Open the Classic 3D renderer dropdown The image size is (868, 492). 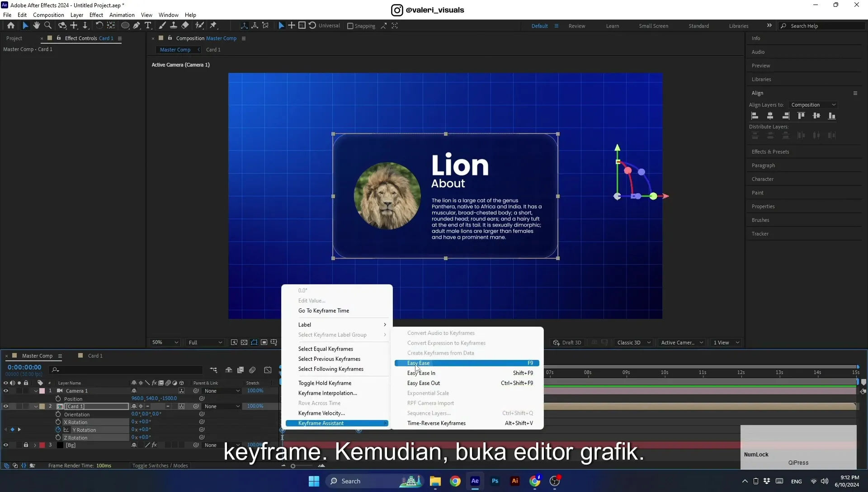(634, 342)
